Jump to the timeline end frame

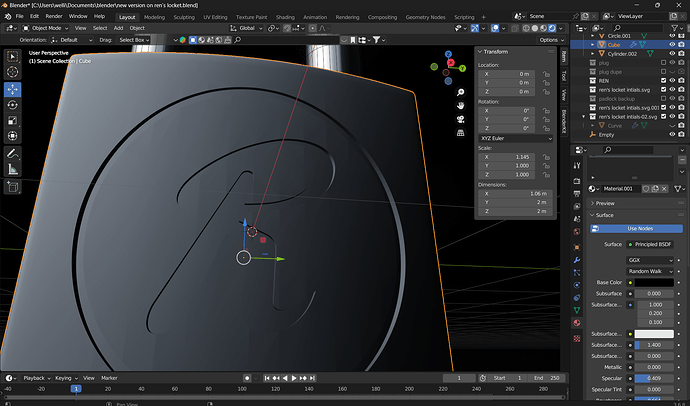pos(312,378)
